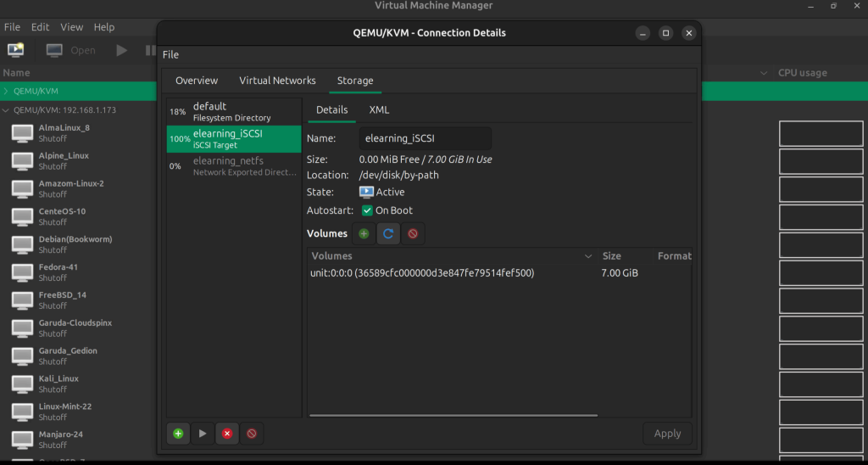Click the 7.00 GiB volume size cell
The width and height of the screenshot is (868, 465).
pos(620,273)
